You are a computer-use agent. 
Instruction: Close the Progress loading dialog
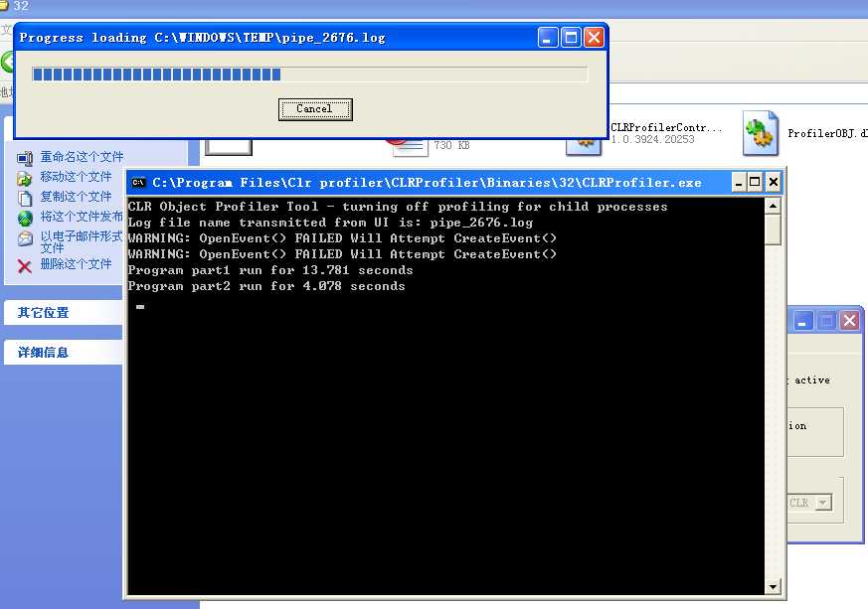[594, 38]
